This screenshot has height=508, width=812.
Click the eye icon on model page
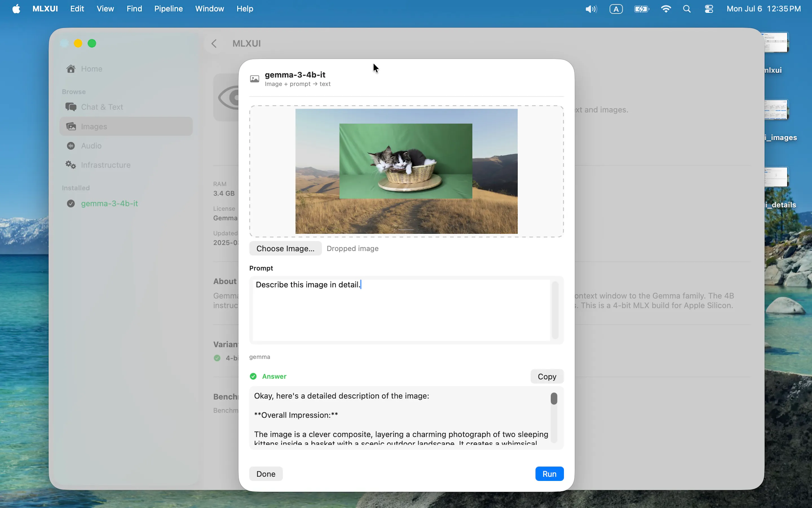click(228, 98)
